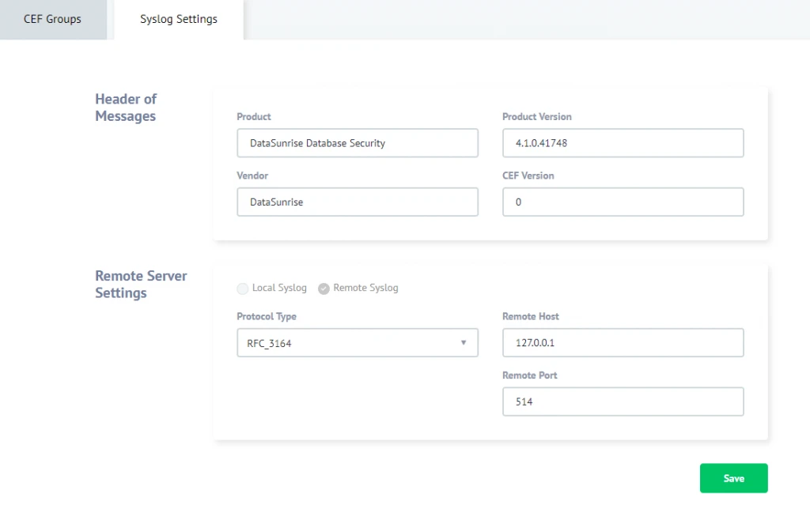
Task: Expand the Protocol Type dropdown arrow
Action: click(x=464, y=343)
